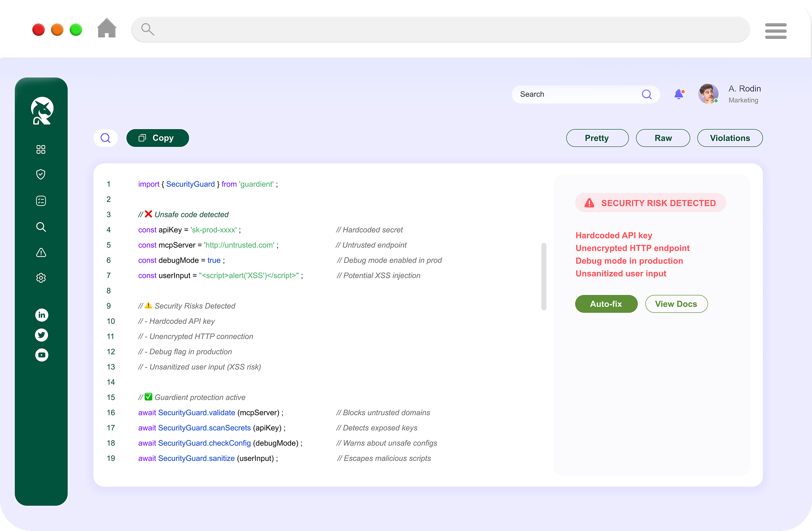The width and height of the screenshot is (812, 531).
Task: Switch to the Raw view tab
Action: point(663,138)
